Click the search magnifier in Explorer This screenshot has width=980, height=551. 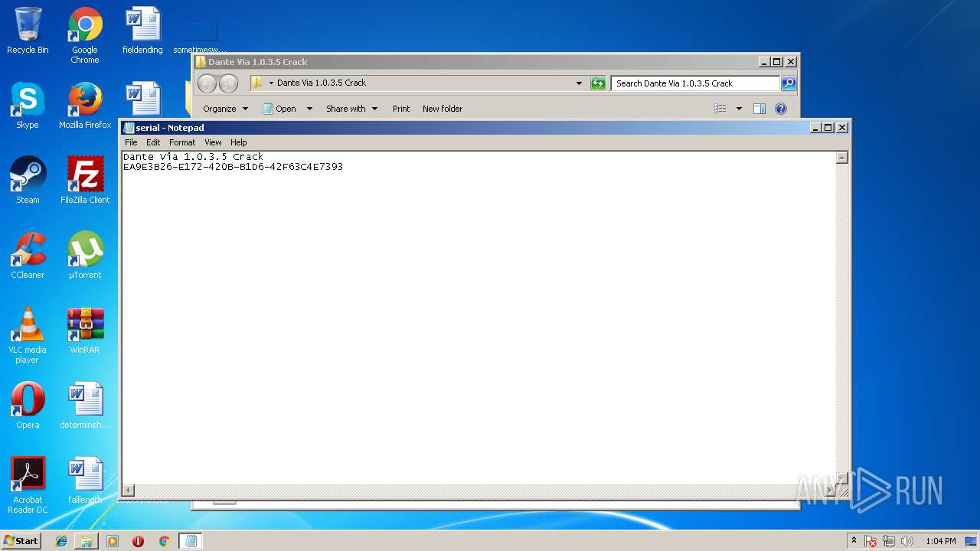(789, 83)
